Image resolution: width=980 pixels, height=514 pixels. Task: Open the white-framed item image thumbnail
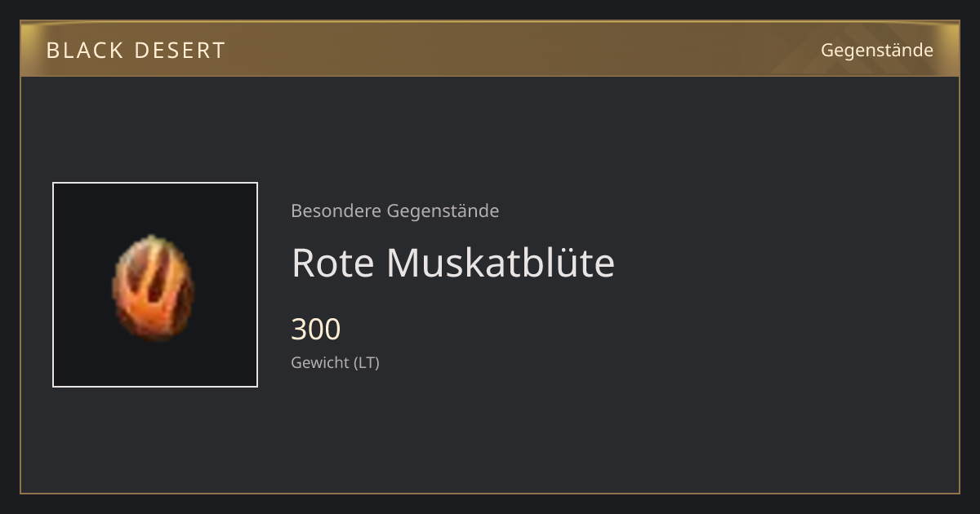(x=155, y=285)
